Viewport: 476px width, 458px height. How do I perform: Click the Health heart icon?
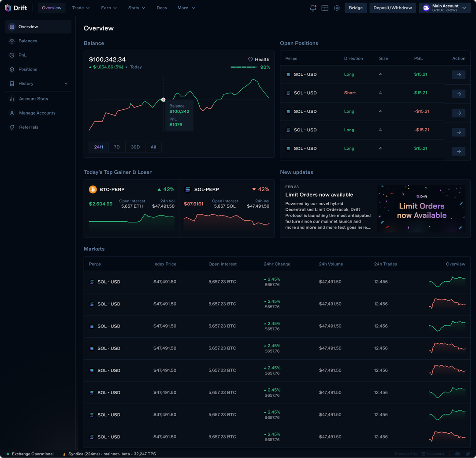tap(250, 60)
